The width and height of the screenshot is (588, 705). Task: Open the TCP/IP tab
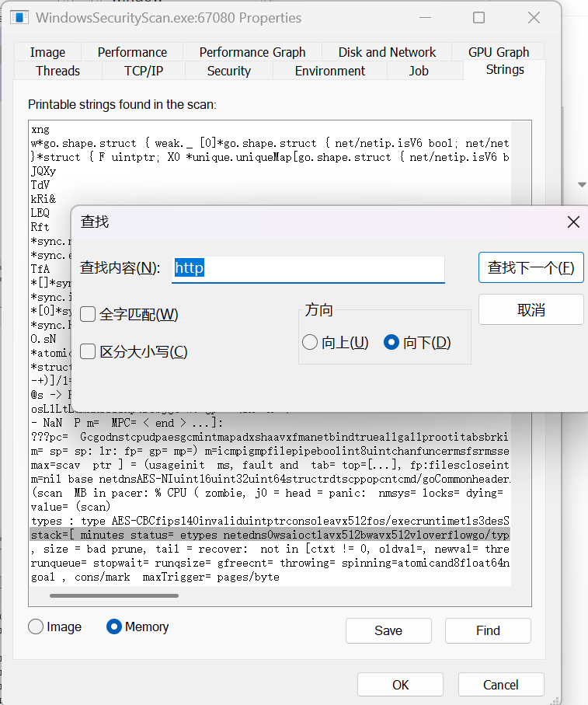pyautogui.click(x=144, y=71)
